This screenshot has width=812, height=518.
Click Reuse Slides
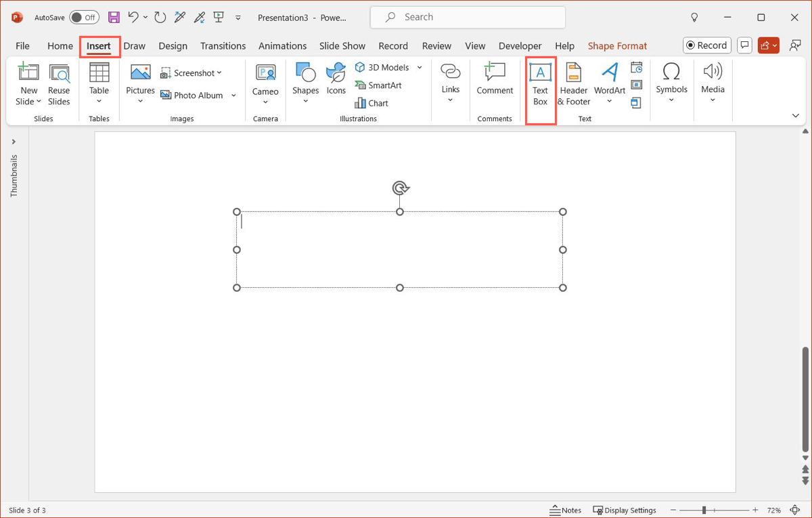pyautogui.click(x=59, y=84)
